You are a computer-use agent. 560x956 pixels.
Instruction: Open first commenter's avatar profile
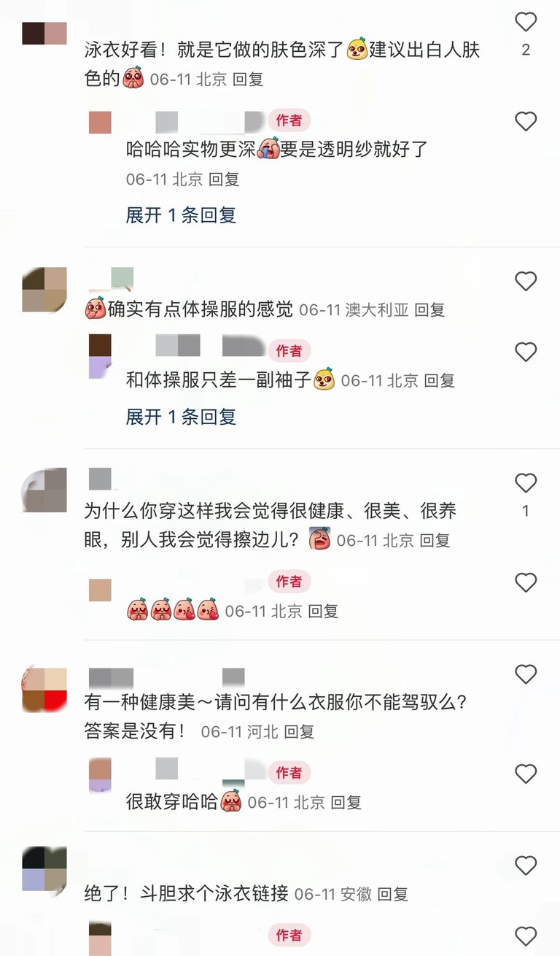pos(44,34)
